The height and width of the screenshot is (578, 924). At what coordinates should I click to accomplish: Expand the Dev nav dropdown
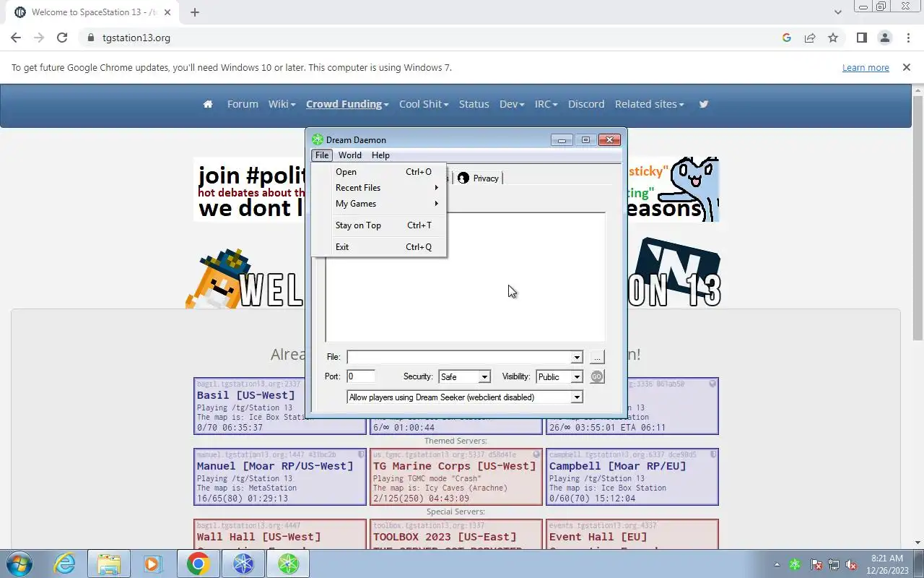tap(512, 104)
